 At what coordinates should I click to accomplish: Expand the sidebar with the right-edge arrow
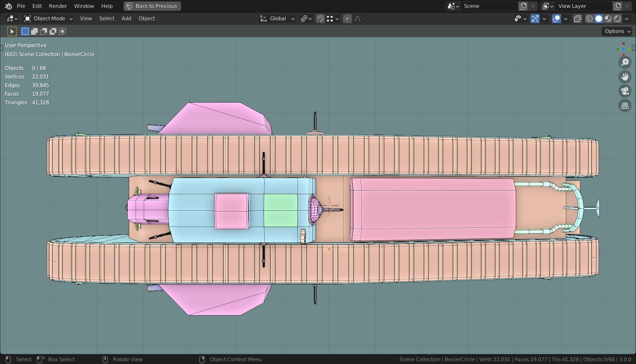(x=634, y=48)
